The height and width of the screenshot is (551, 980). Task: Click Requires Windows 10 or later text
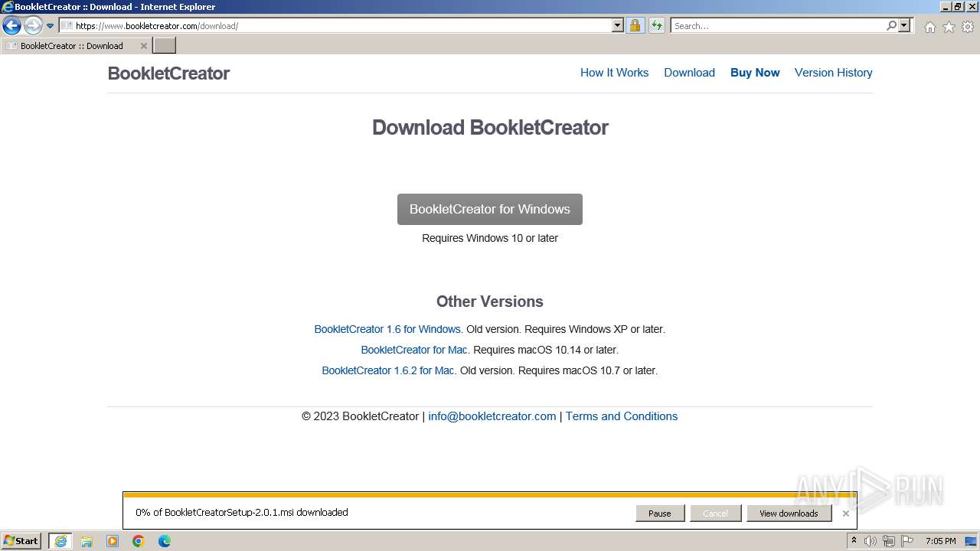coord(490,238)
